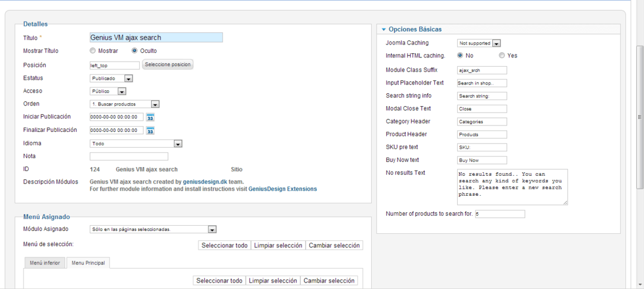
Task: Focus the Finalizar Publicación date field
Action: 117,130
